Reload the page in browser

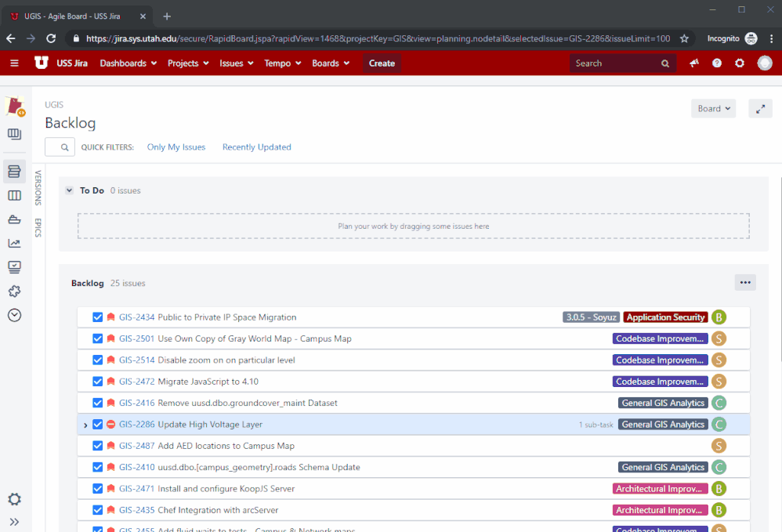click(x=51, y=38)
